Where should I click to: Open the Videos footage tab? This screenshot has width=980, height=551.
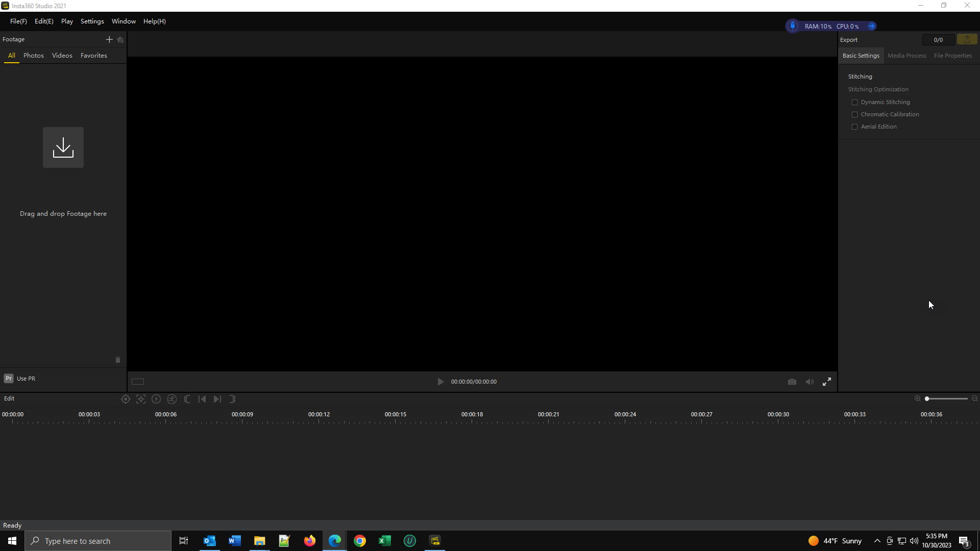point(62,55)
